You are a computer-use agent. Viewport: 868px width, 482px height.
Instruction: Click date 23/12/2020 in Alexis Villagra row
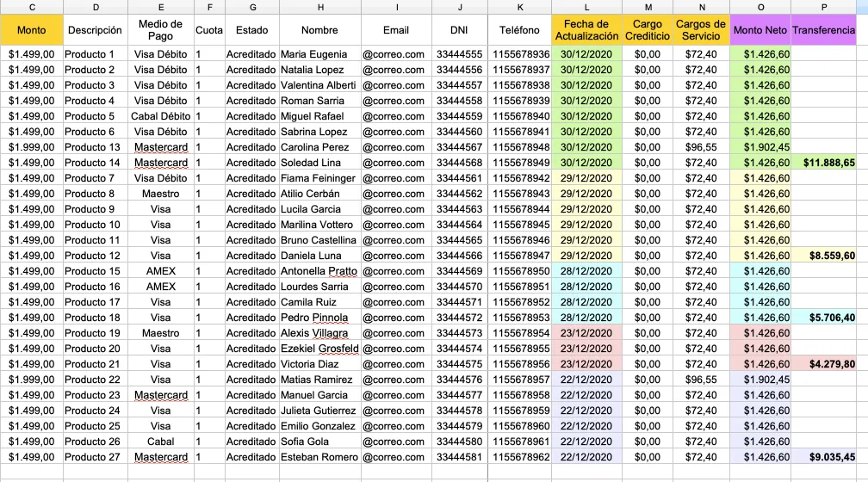click(x=586, y=333)
